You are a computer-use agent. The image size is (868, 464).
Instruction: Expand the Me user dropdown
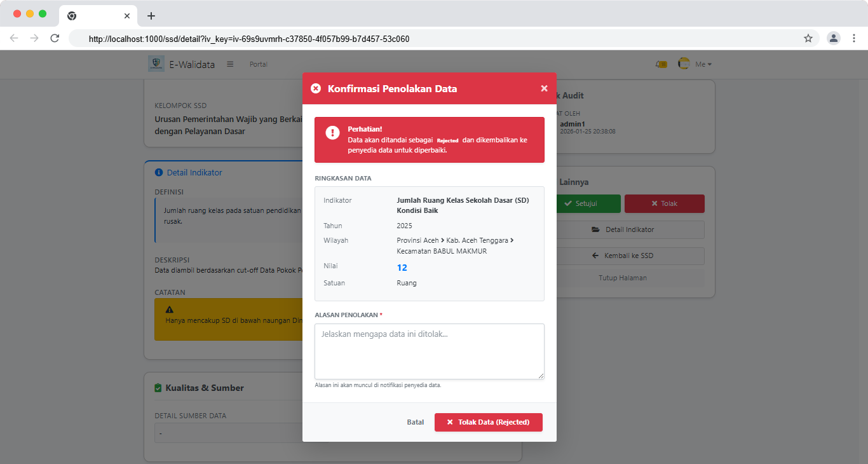(x=703, y=64)
